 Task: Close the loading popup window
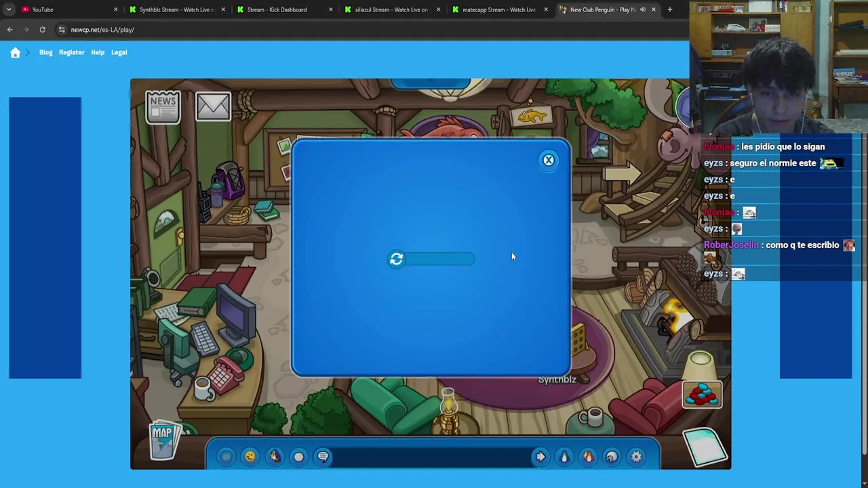click(549, 160)
